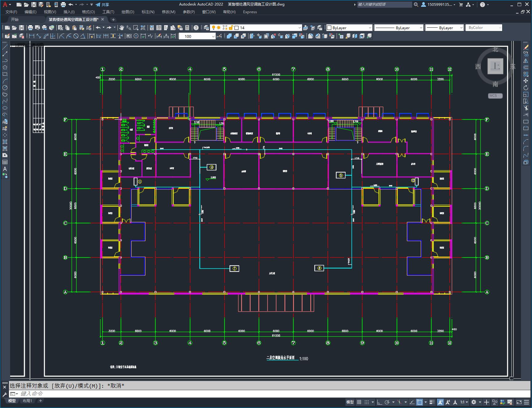The image size is (532, 408).
Task: Add a new layout with plus button
Action: click(40, 401)
